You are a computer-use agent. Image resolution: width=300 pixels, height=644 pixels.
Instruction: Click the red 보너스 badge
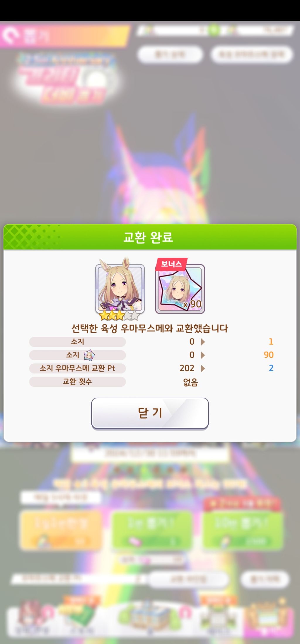point(171,264)
